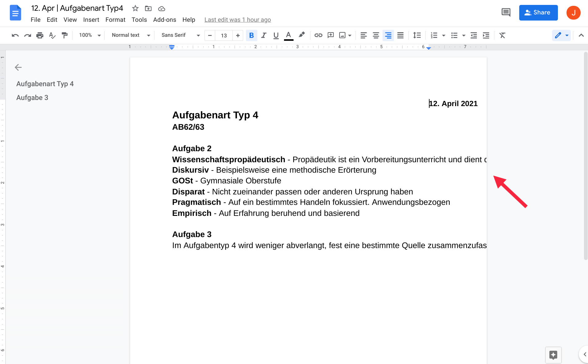The height and width of the screenshot is (364, 588).
Task: Open the text color picker
Action: tap(288, 35)
